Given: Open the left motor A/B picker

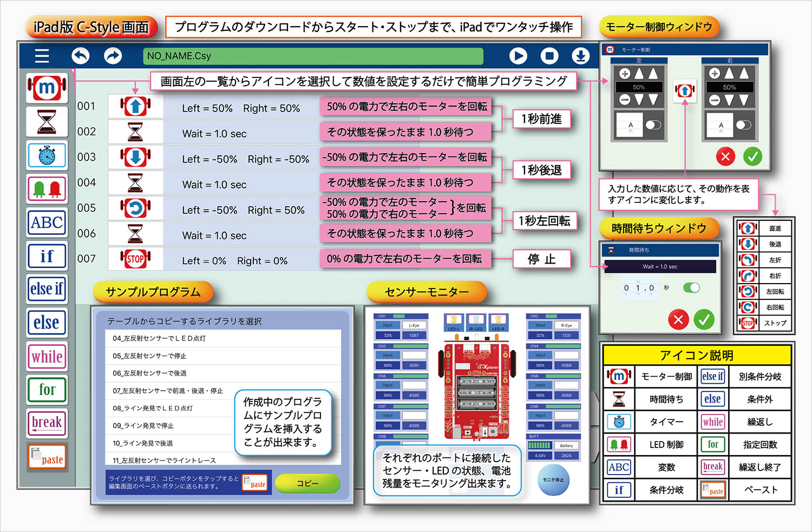Looking at the screenshot, I should coord(630,126).
